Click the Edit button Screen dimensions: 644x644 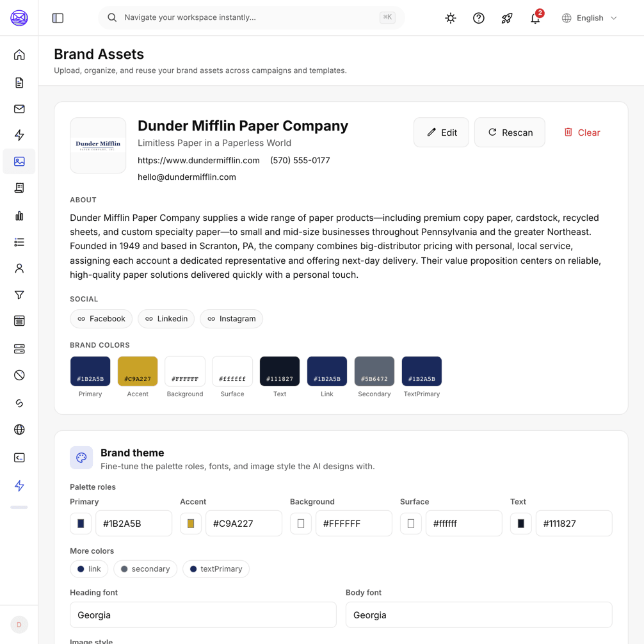pyautogui.click(x=441, y=133)
